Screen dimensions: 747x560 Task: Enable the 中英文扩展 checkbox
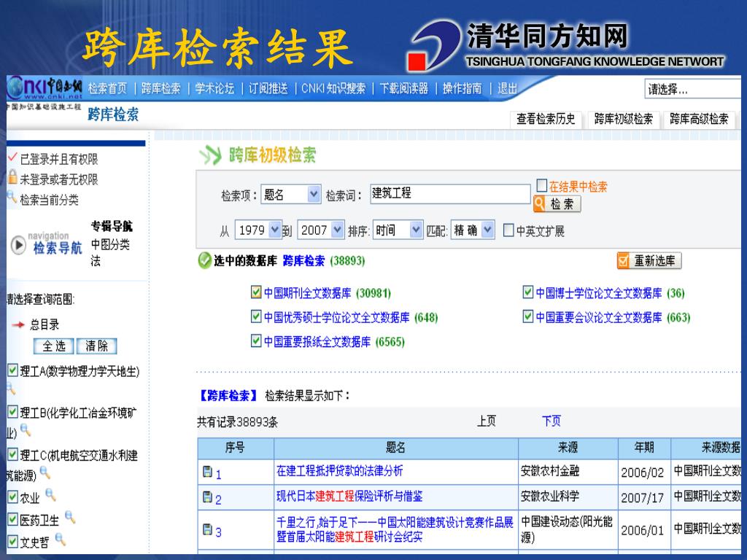pos(508,230)
